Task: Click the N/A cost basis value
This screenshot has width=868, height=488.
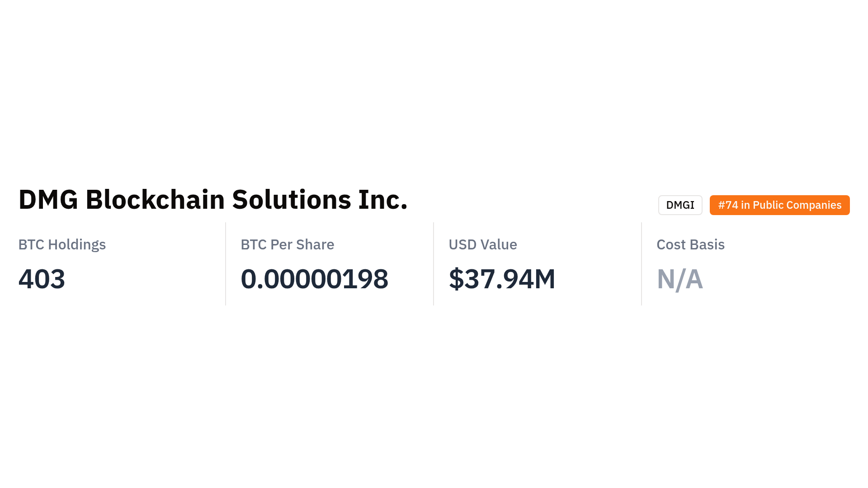Action: [x=679, y=279]
